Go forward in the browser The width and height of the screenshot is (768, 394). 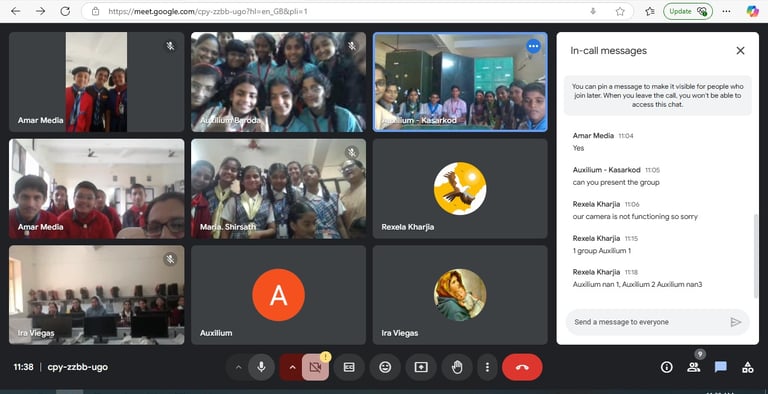click(40, 11)
